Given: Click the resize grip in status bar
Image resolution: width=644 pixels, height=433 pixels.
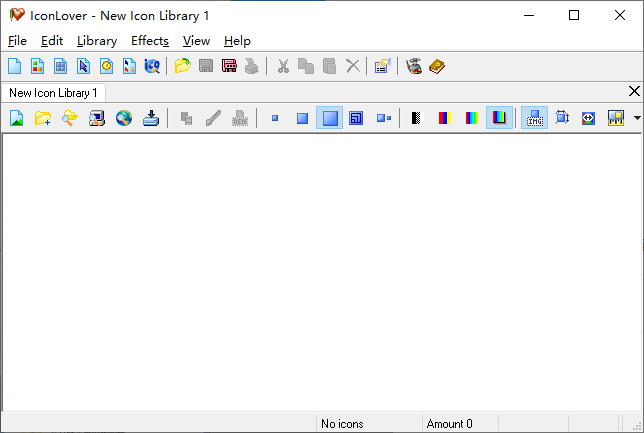Looking at the screenshot, I should coord(637,426).
